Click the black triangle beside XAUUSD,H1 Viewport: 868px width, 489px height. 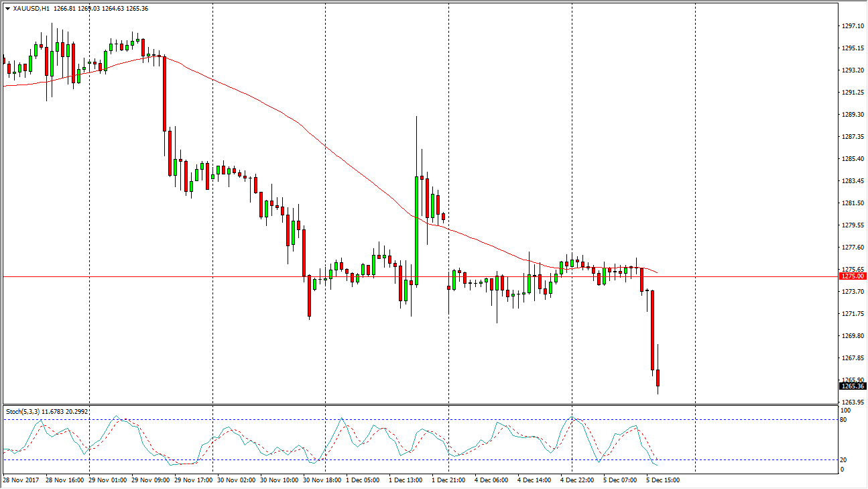(x=7, y=8)
